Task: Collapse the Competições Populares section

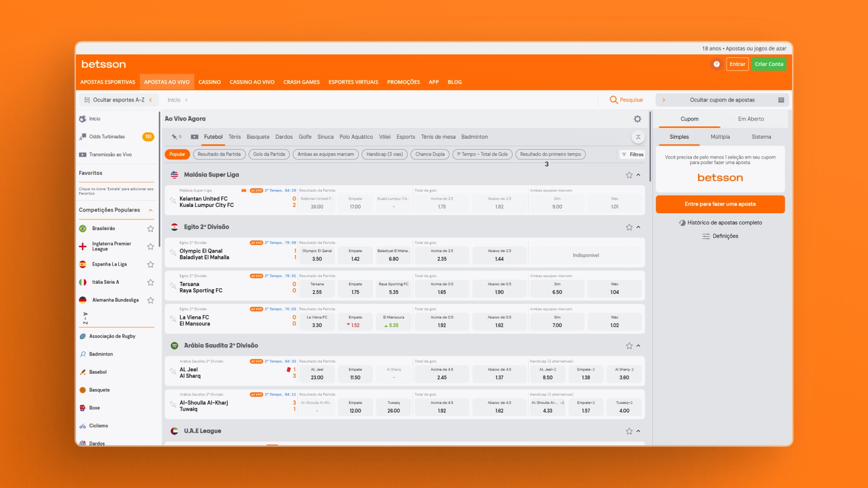Action: click(151, 210)
